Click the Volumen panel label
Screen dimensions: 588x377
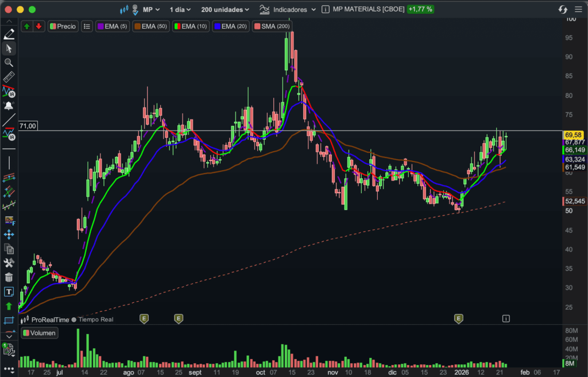click(x=40, y=333)
